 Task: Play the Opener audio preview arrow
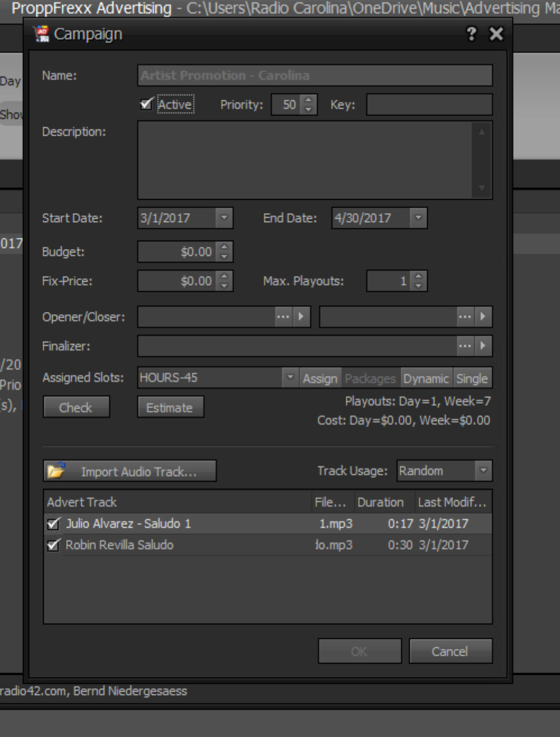coord(301,317)
